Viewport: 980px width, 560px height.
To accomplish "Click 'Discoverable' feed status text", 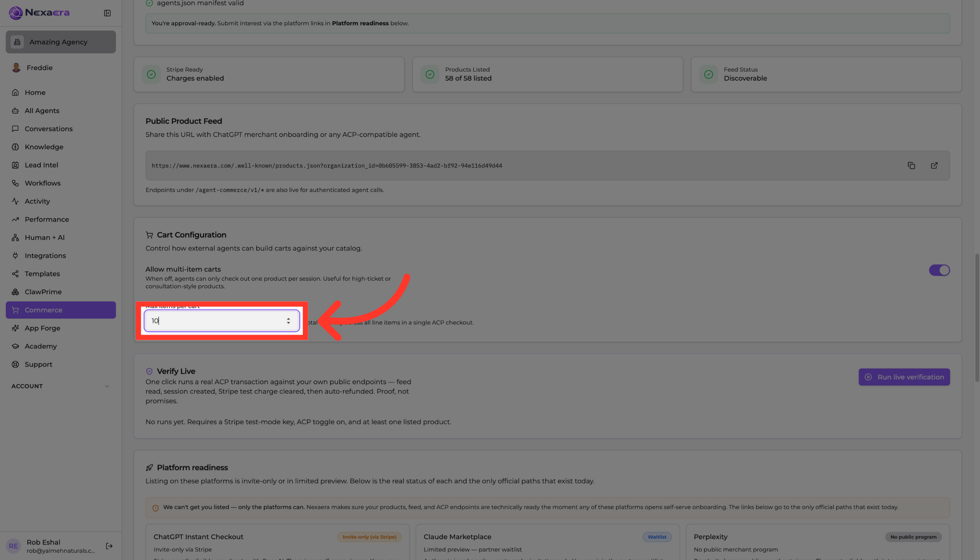I will pyautogui.click(x=745, y=78).
